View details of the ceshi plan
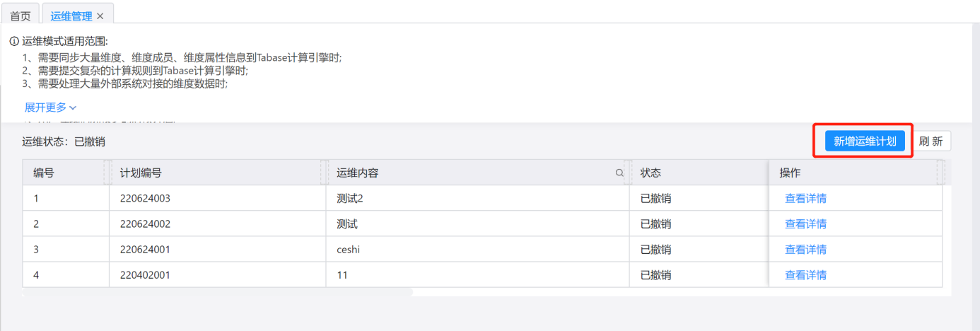This screenshot has width=980, height=331. (805, 250)
